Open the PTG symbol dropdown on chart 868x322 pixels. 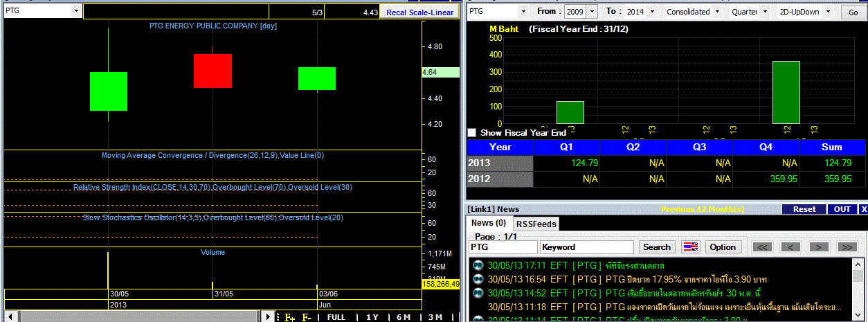coord(76,12)
